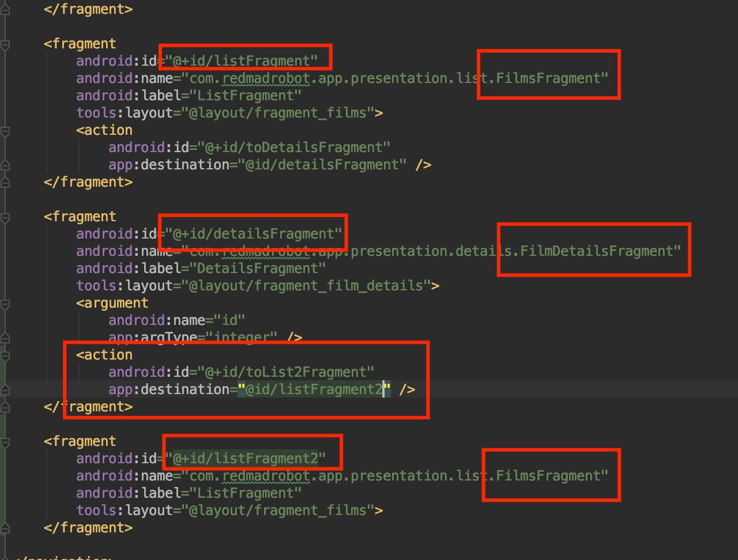Click the closing </fragment> tag after listFragment2 block
Viewport: 738px width, 560px height.
pos(88,528)
